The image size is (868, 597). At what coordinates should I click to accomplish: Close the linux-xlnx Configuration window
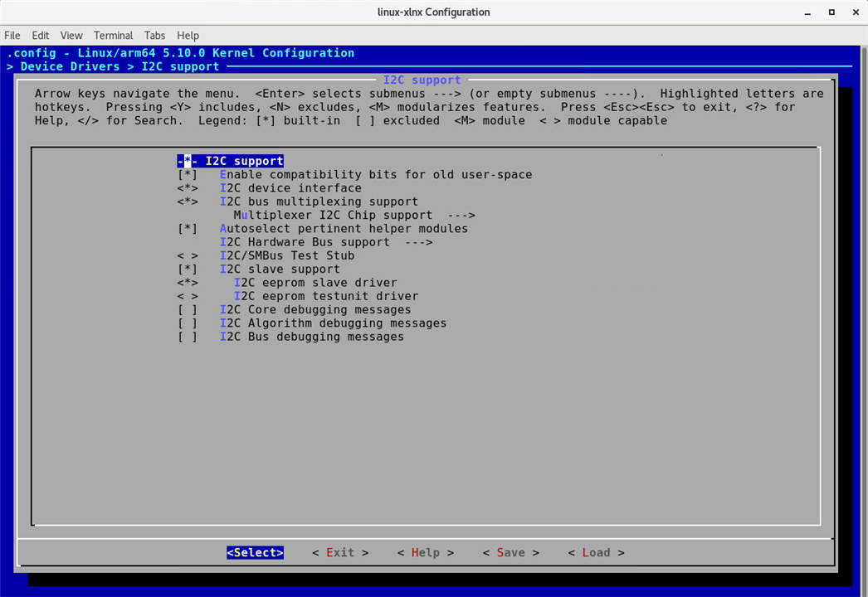tap(854, 12)
